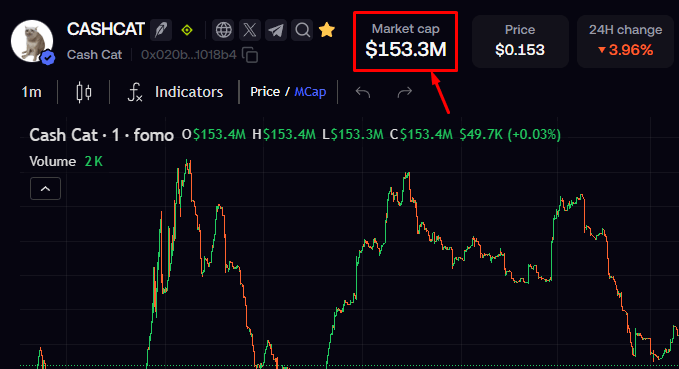Switch chart to MCap mode
This screenshot has width=679, height=369.
coord(310,92)
